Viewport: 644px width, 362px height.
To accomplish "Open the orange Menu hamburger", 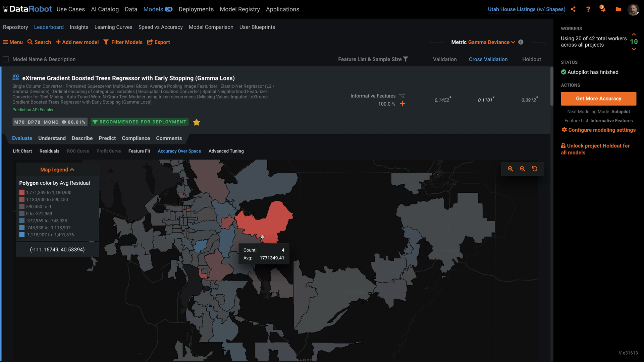I will coord(13,42).
